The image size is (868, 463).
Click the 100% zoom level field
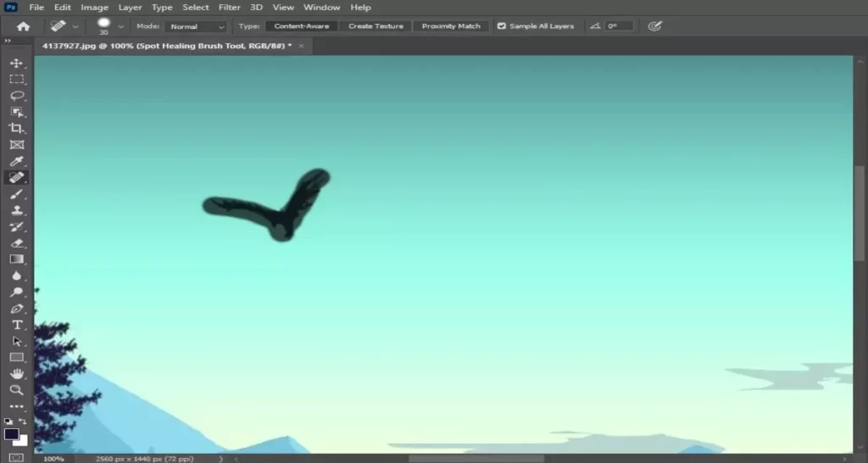(54, 459)
